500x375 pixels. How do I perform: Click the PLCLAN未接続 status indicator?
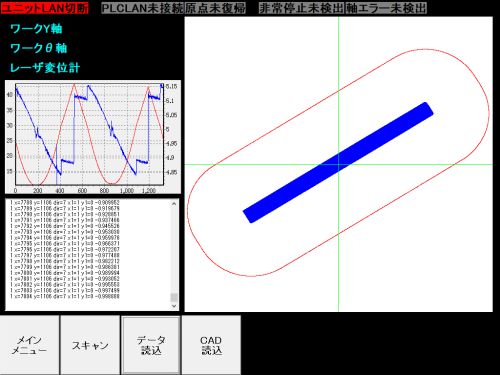click(143, 8)
